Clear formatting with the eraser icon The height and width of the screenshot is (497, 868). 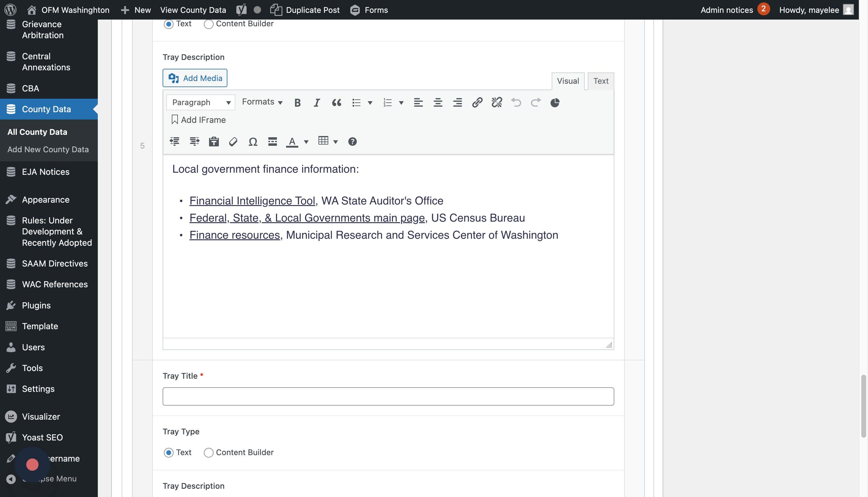(233, 142)
